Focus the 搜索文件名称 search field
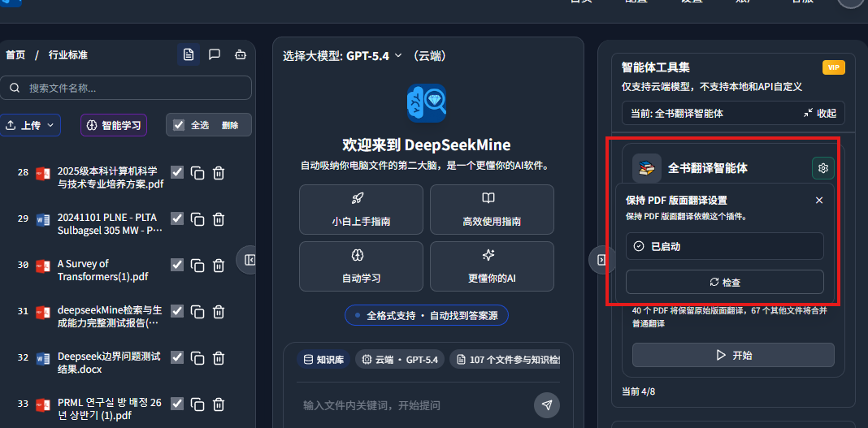The image size is (868, 428). pyautogui.click(x=126, y=88)
